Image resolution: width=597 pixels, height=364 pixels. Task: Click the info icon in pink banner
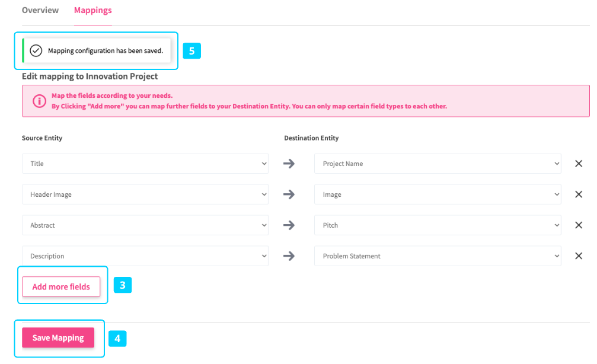point(39,101)
